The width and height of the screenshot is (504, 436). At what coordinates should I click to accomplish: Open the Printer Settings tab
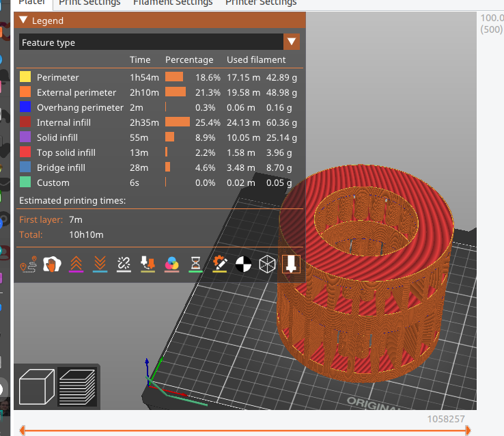261,3
